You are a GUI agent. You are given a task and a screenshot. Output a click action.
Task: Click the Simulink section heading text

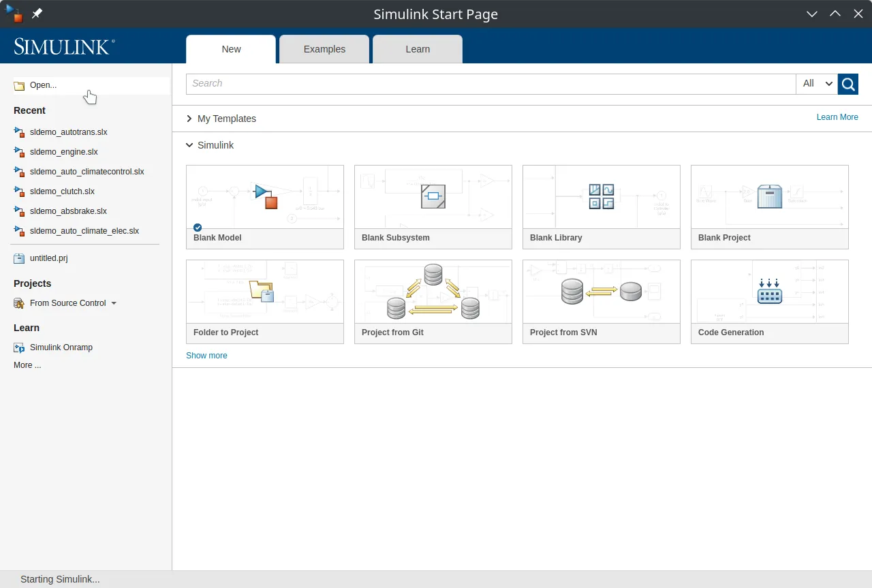coord(216,145)
